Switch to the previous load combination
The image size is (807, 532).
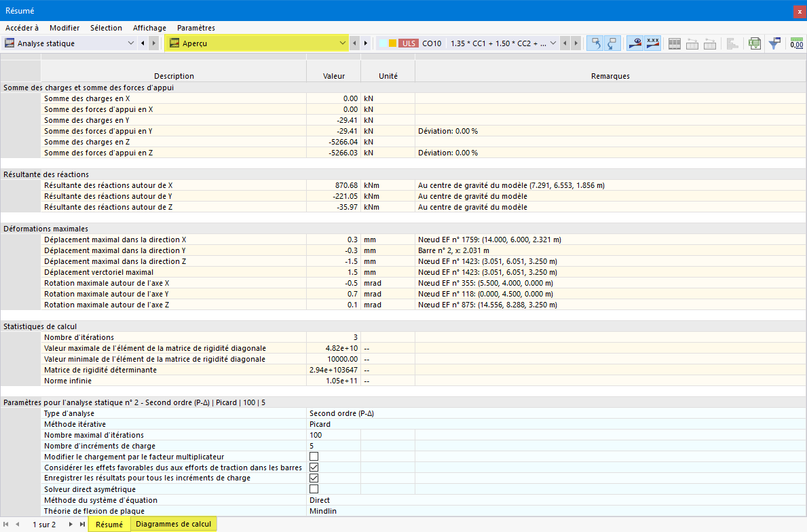[565, 43]
